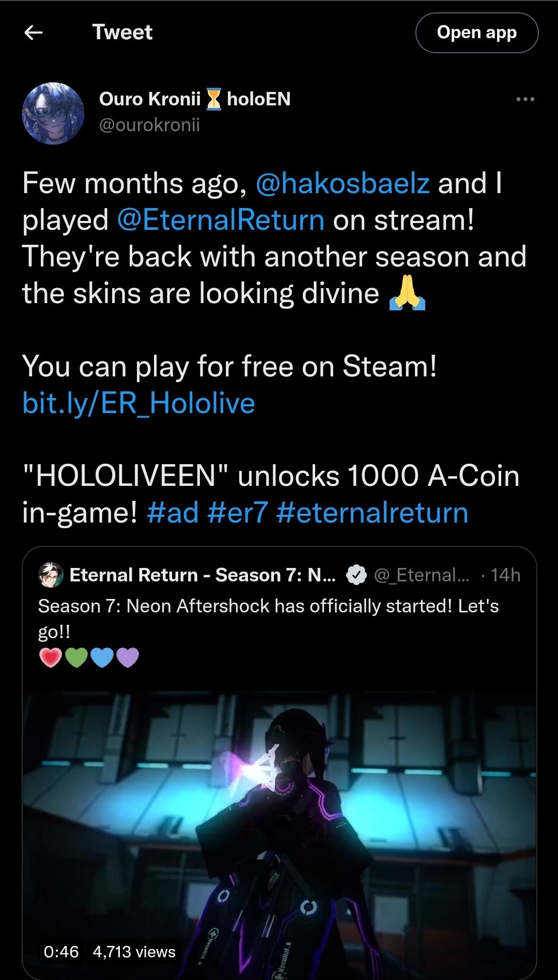Screen dimensions: 558x980
Task: Open the @ourokronii handle
Action: (x=149, y=125)
